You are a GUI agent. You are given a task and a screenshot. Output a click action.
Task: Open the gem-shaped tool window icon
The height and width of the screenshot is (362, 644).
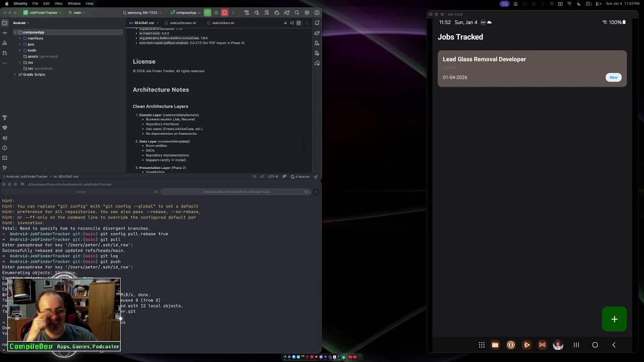click(x=5, y=128)
